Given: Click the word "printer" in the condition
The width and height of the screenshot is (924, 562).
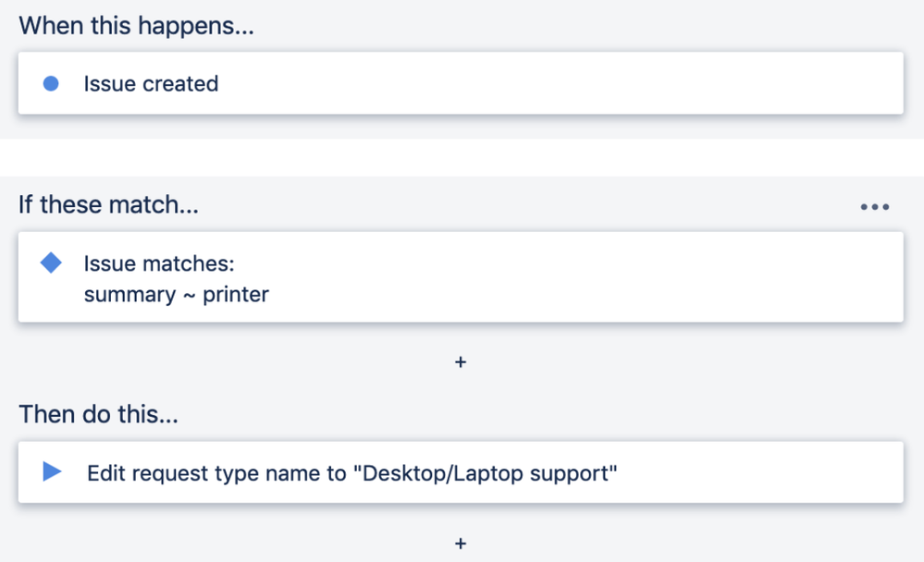Looking at the screenshot, I should tap(235, 296).
